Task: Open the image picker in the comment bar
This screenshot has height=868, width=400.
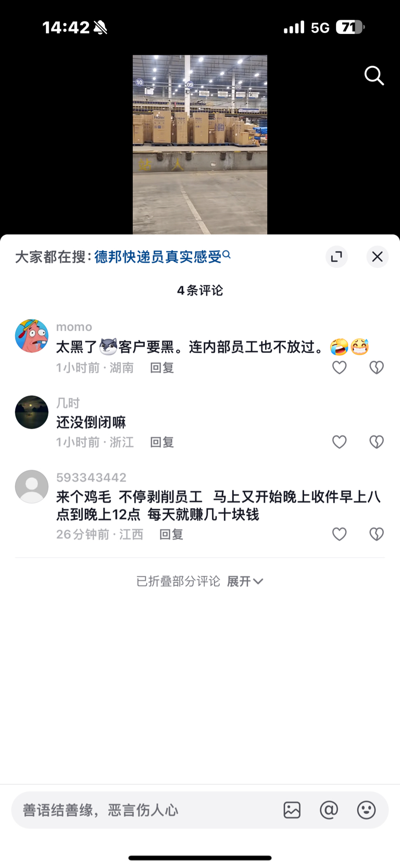Action: tap(292, 810)
